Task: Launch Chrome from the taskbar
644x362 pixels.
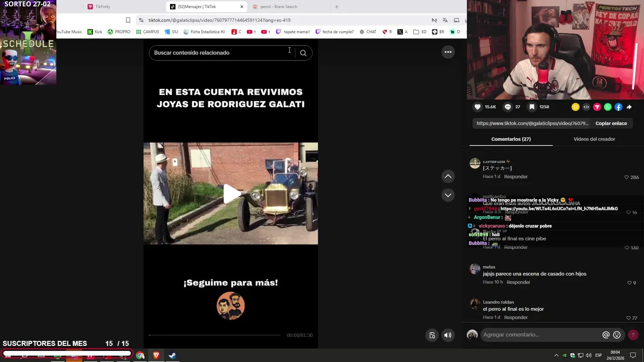Action: coord(140,355)
